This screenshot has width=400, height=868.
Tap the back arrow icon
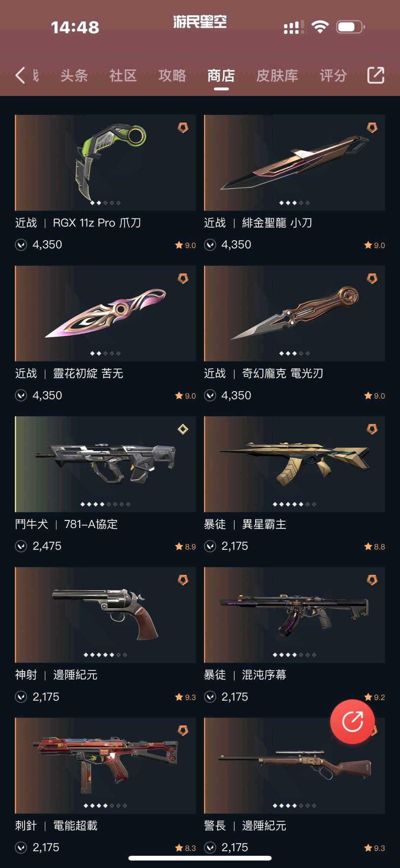pyautogui.click(x=20, y=75)
